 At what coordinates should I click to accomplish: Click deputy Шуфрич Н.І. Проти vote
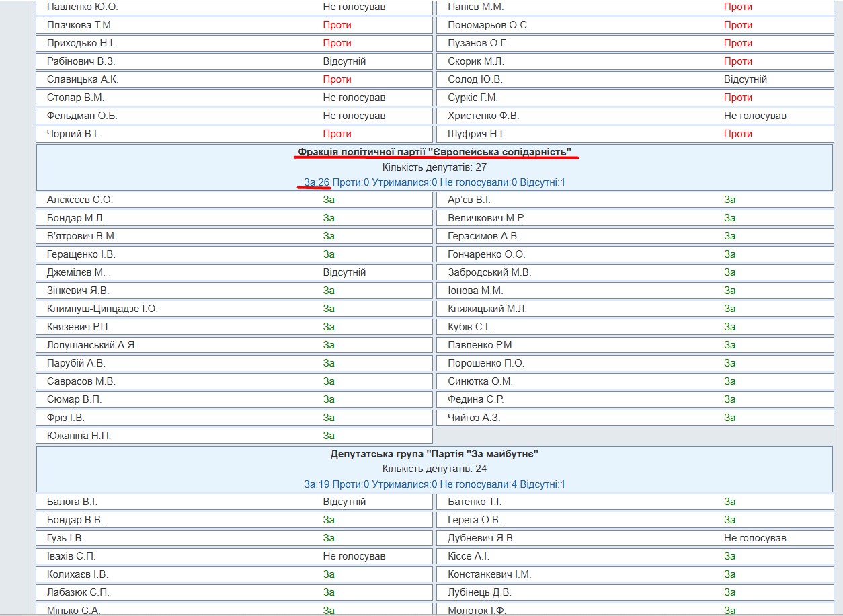[738, 134]
